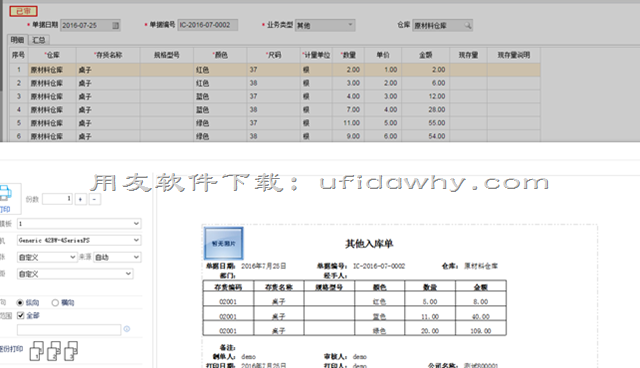
Task: Select the middle multi-copy collate page icon
Action: click(x=54, y=351)
